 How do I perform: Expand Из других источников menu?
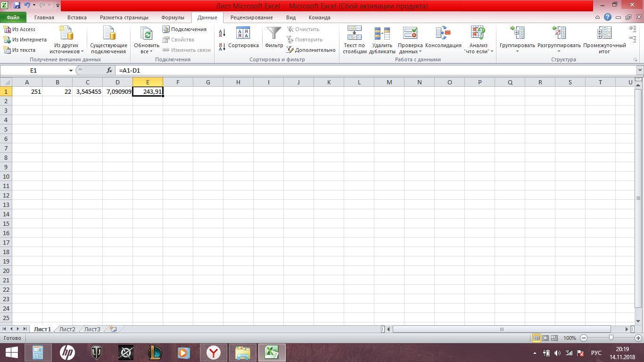[x=66, y=40]
